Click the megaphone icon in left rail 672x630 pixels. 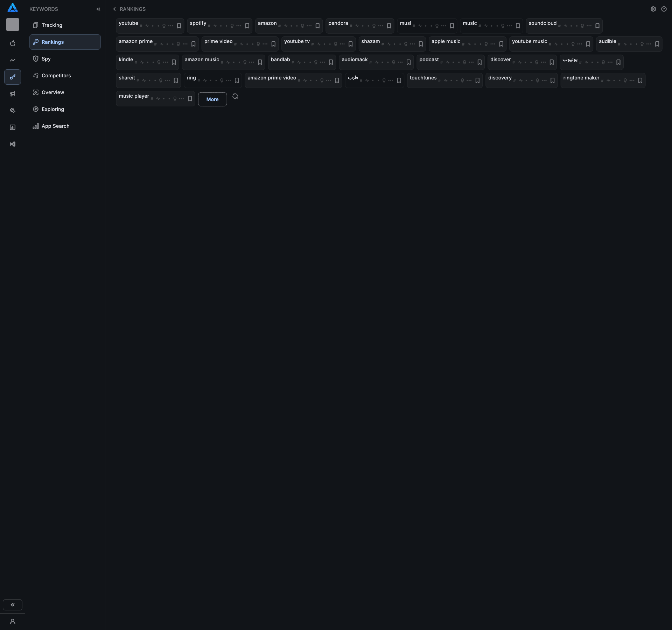pos(13,94)
